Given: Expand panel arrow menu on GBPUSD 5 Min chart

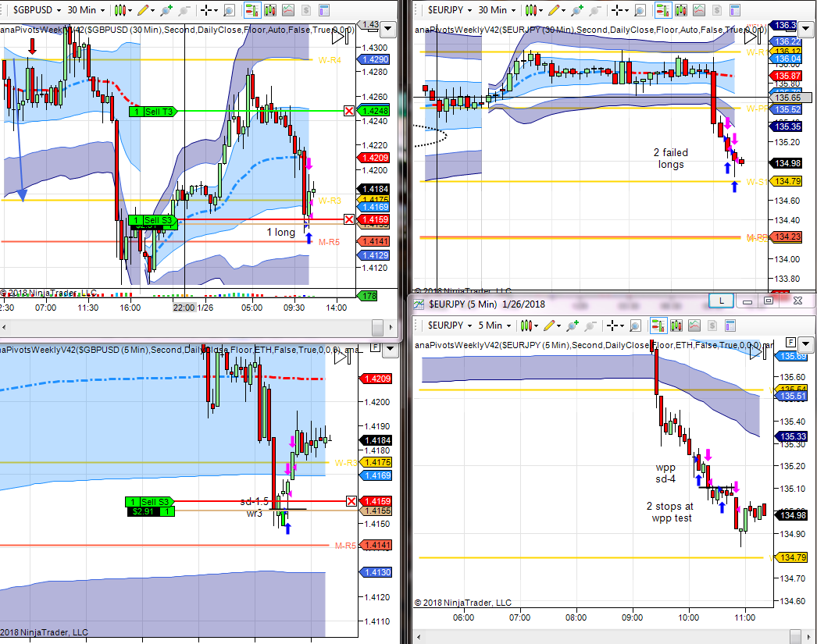Looking at the screenshot, I should pyautogui.click(x=390, y=350).
